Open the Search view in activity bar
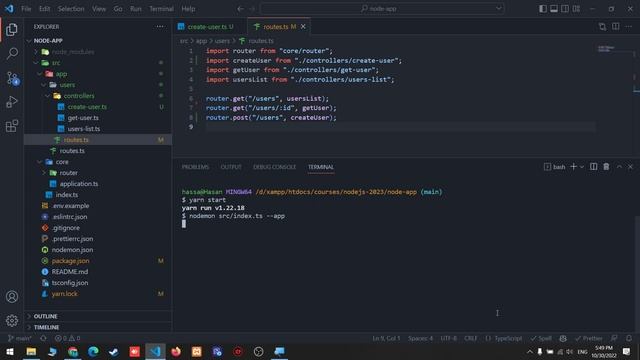 click(x=12, y=53)
